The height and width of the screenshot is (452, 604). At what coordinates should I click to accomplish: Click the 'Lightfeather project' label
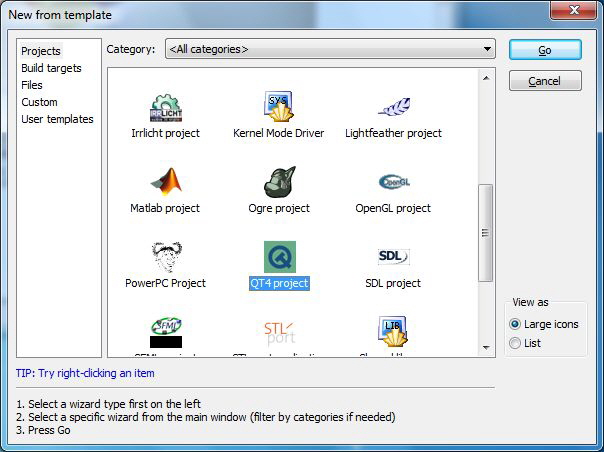click(x=393, y=133)
